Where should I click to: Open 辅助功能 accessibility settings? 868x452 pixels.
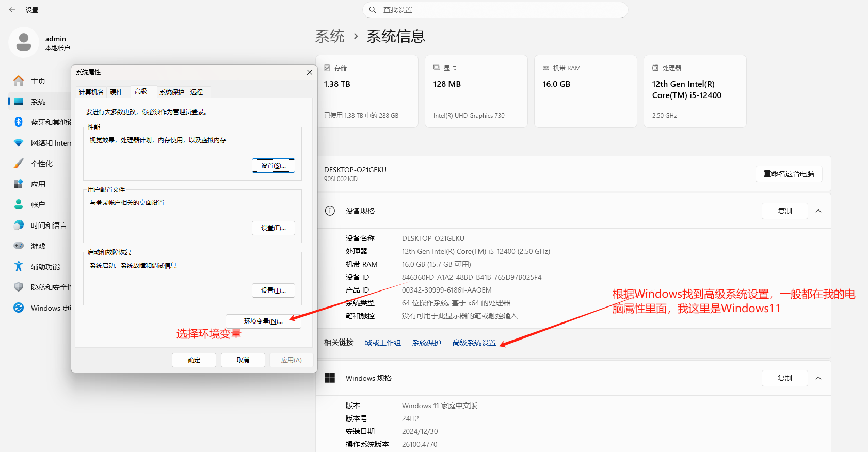click(39, 267)
